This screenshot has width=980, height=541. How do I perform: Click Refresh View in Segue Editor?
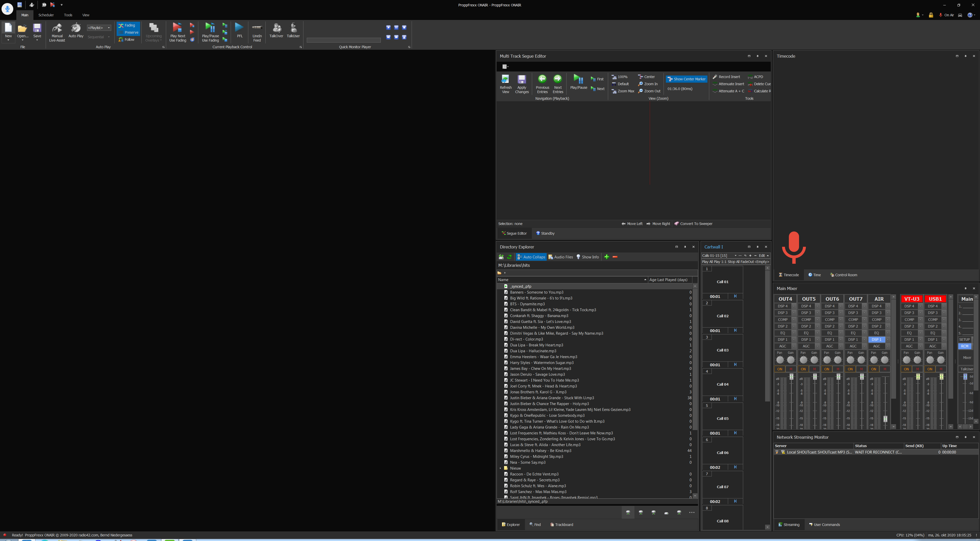point(506,84)
